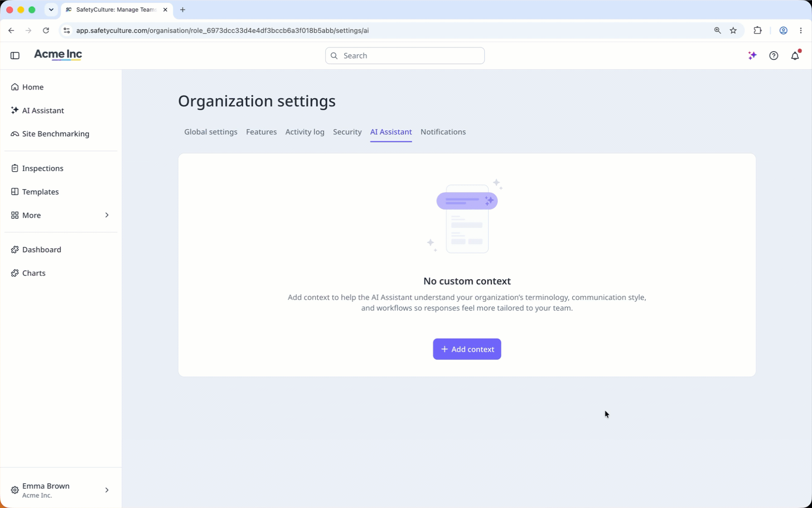Image resolution: width=812 pixels, height=508 pixels.
Task: Go back with the browser back arrow
Action: click(x=11, y=30)
